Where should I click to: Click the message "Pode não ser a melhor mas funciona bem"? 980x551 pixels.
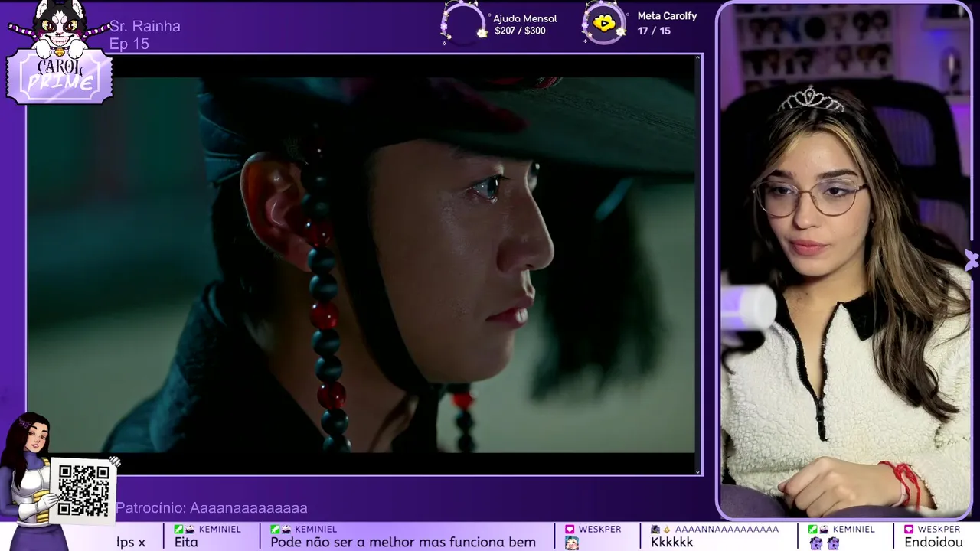403,542
